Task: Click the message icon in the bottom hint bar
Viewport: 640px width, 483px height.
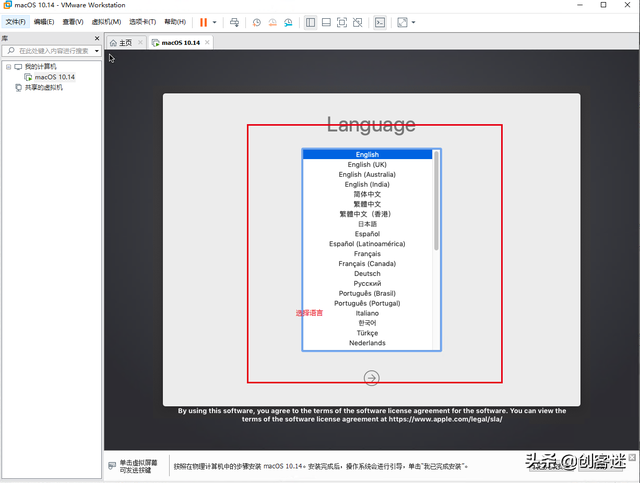Action: 112,466
